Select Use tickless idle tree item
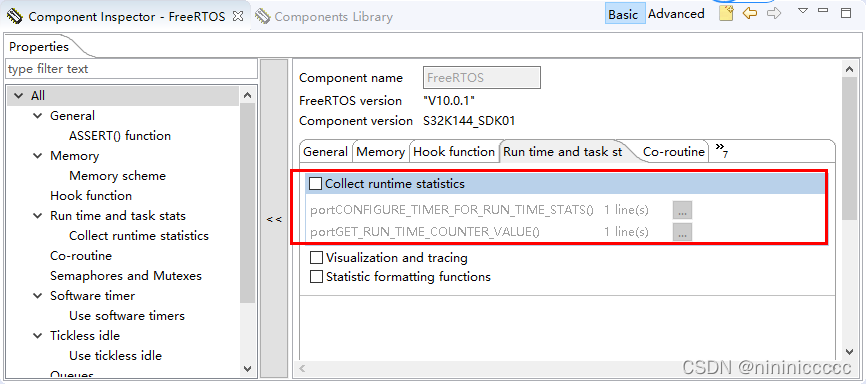The width and height of the screenshot is (866, 384). [115, 356]
